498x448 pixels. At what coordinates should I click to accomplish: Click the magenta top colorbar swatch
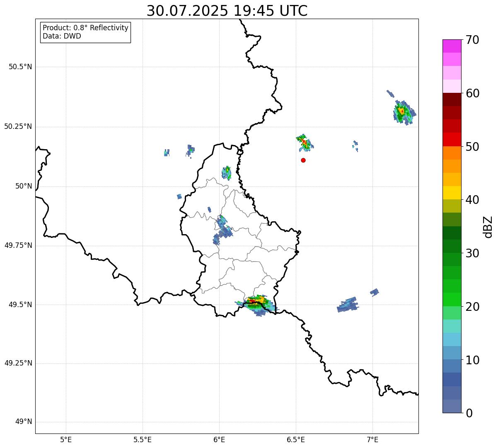point(452,46)
